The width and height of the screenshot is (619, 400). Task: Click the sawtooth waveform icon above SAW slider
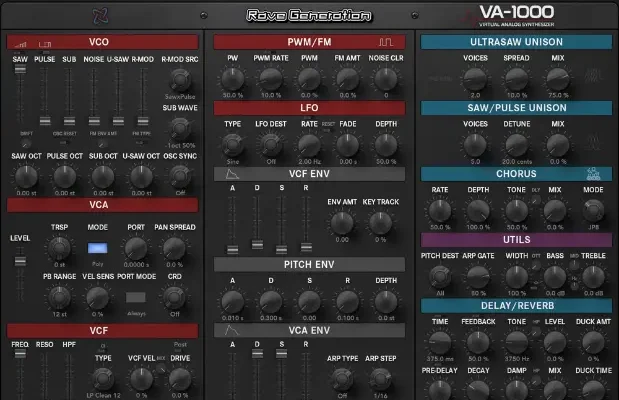coord(21,44)
